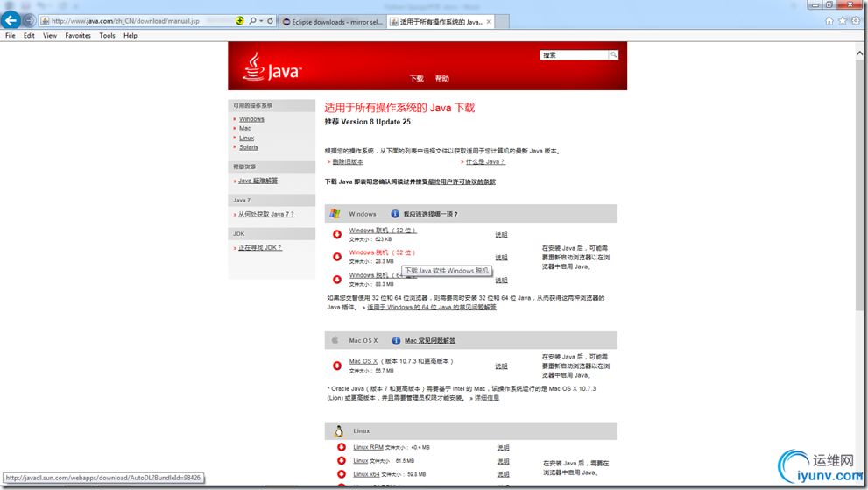Open the 最终用户许可协议的条款 license link

[462, 181]
